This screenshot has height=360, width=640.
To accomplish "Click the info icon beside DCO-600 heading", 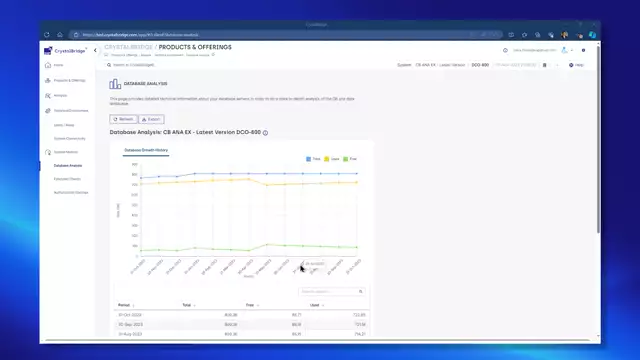I will (x=265, y=133).
